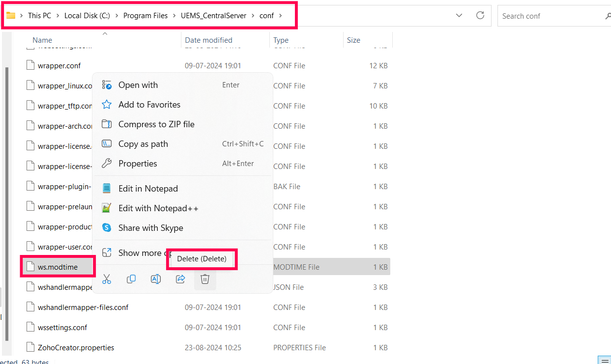Viewport: 611px width, 364px height.
Task: Open the address bar dropdown chevron
Action: (459, 15)
